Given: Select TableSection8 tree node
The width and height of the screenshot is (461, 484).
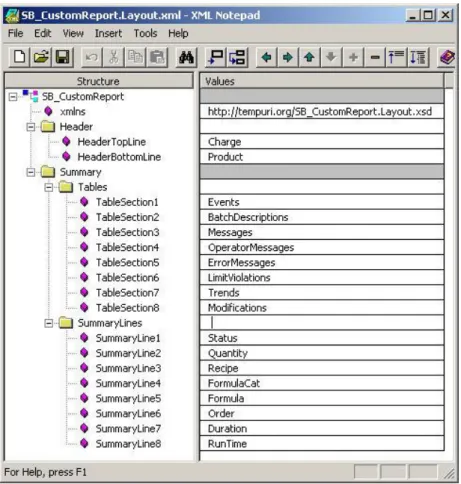Looking at the screenshot, I should 127,308.
